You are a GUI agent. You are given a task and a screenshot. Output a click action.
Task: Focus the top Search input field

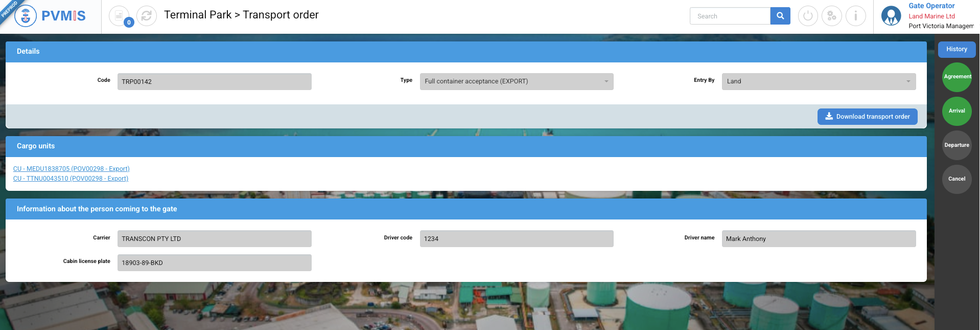730,16
